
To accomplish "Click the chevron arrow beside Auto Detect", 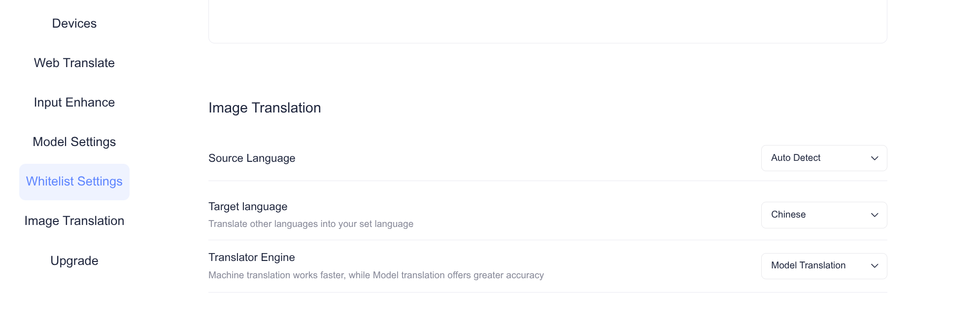I will tap(875, 158).
